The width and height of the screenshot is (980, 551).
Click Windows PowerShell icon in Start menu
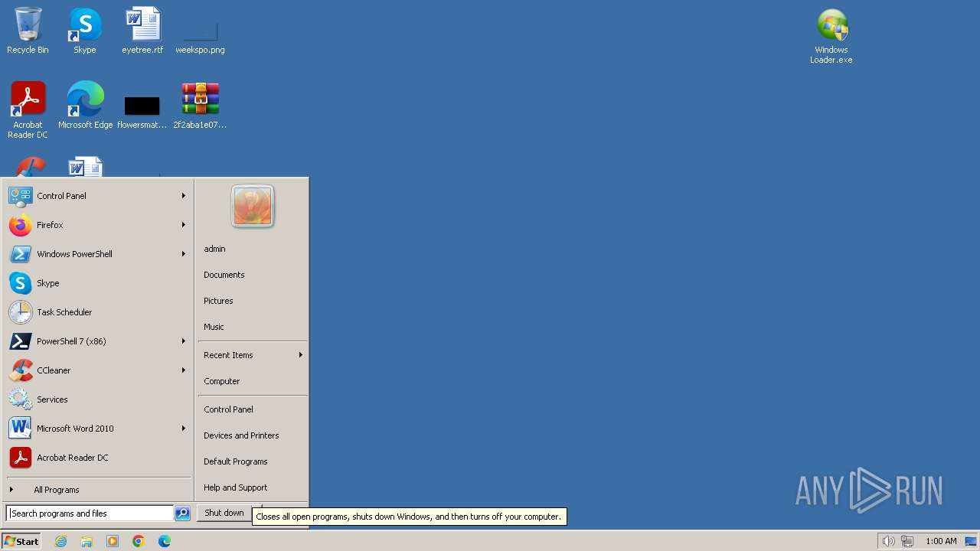click(20, 254)
